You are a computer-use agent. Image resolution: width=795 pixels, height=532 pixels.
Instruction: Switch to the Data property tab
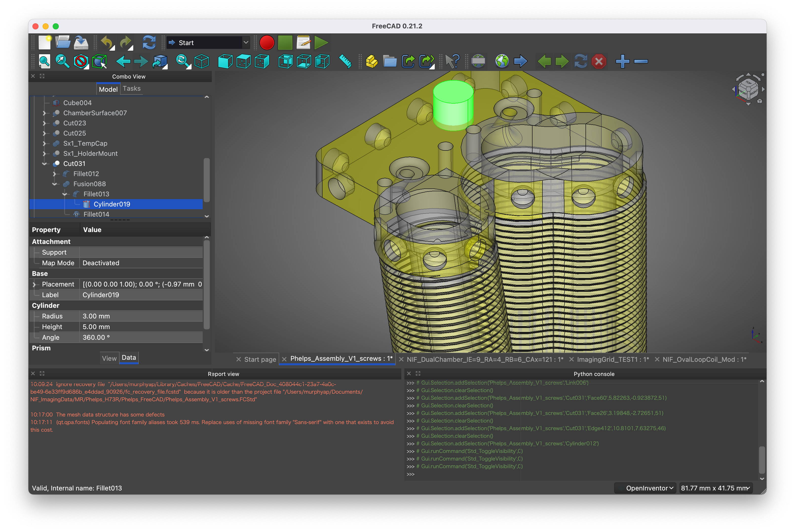pyautogui.click(x=129, y=358)
